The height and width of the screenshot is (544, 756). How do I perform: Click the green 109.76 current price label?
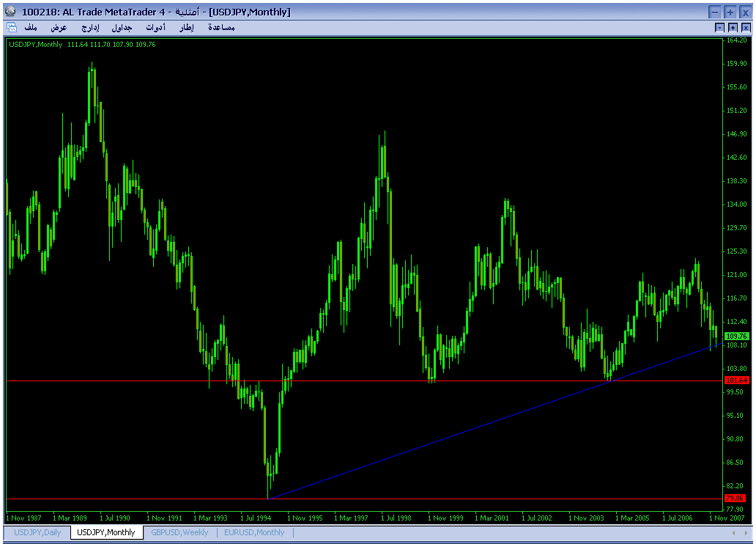735,336
